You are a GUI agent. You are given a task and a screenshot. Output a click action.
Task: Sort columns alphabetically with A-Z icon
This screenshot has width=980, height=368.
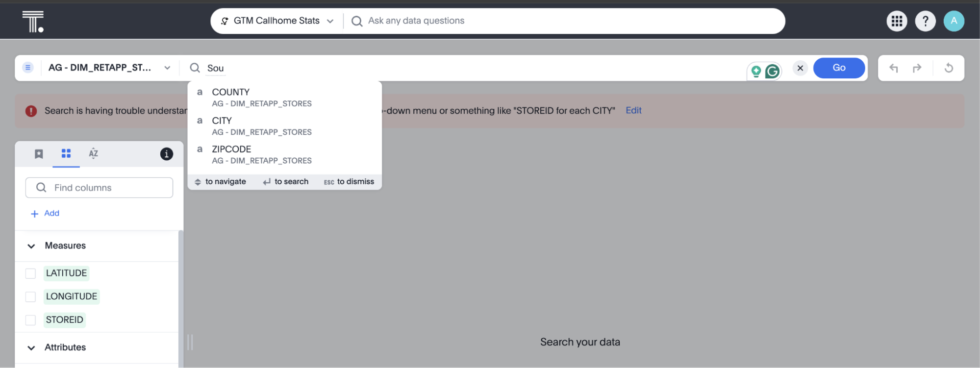tap(93, 153)
